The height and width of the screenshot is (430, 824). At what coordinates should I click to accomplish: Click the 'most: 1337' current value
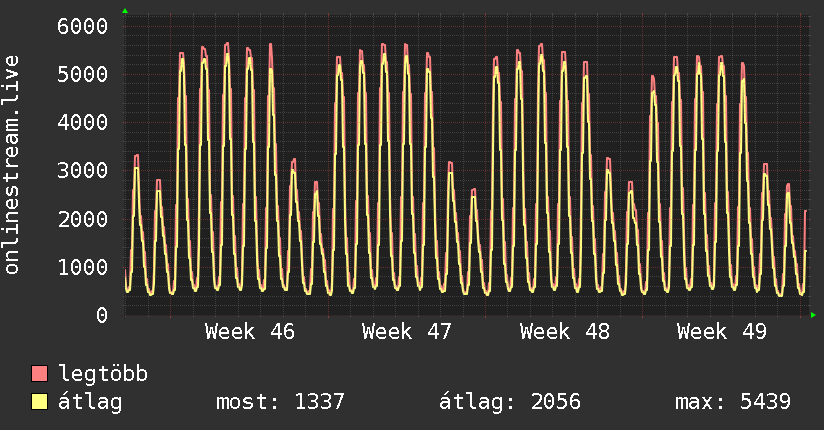pos(280,403)
